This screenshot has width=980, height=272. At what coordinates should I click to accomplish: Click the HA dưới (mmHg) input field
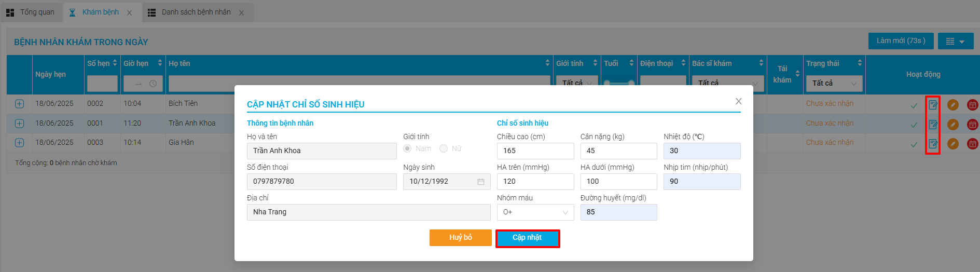point(619,182)
